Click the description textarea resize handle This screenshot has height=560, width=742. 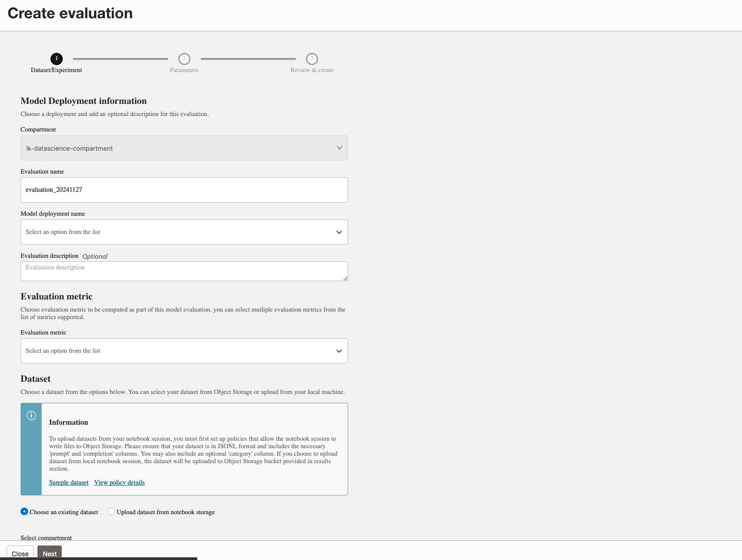pos(345,278)
